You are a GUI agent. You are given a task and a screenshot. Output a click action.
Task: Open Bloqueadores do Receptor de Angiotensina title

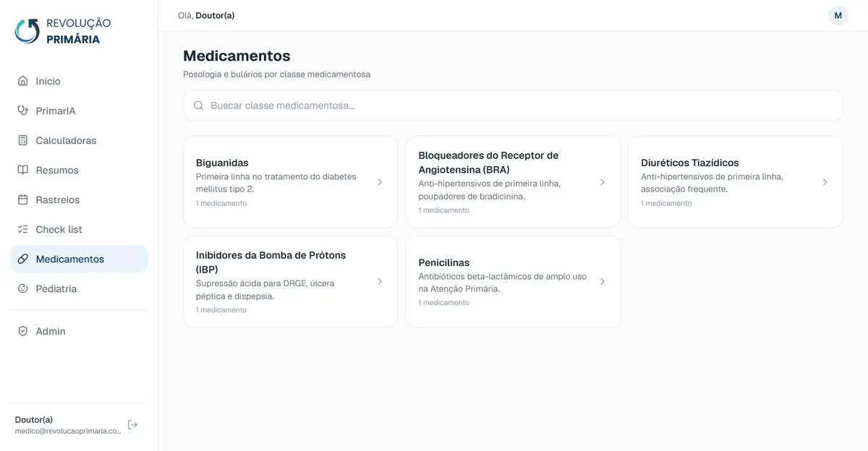pos(488,163)
